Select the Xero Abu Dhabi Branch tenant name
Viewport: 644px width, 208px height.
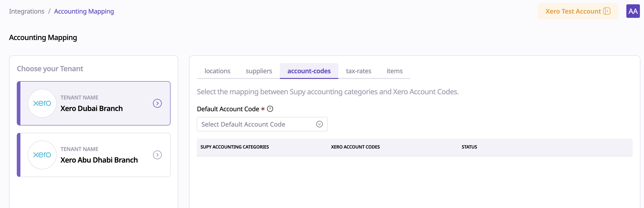coord(99,160)
